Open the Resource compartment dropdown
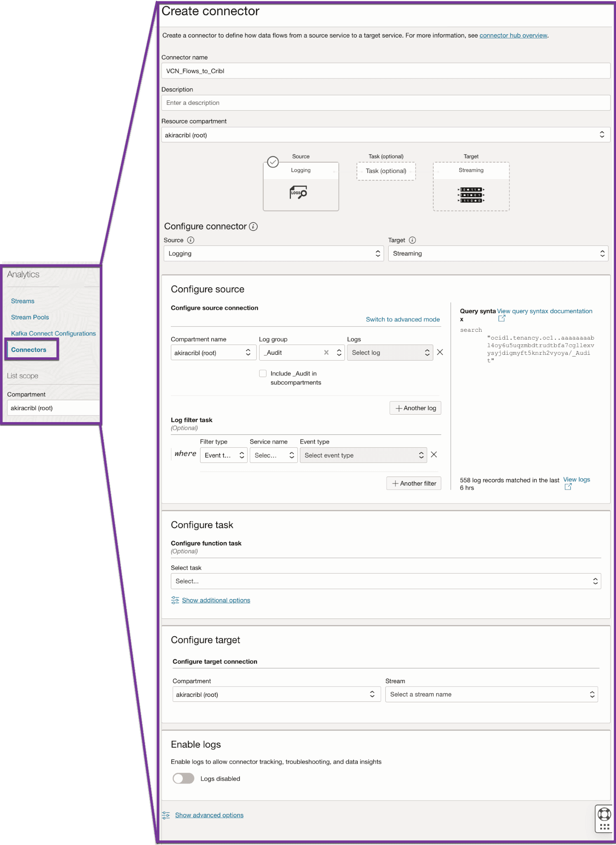Image resolution: width=616 pixels, height=845 pixels. 385,135
